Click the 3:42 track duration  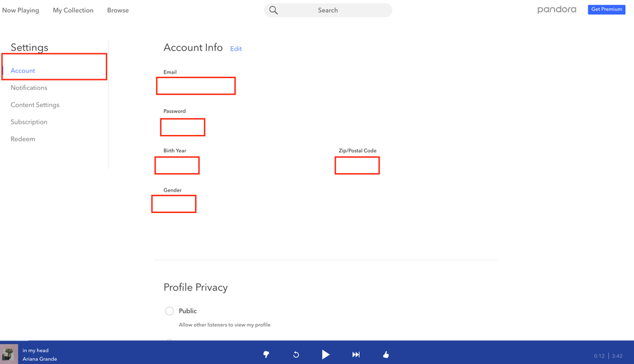pos(617,356)
